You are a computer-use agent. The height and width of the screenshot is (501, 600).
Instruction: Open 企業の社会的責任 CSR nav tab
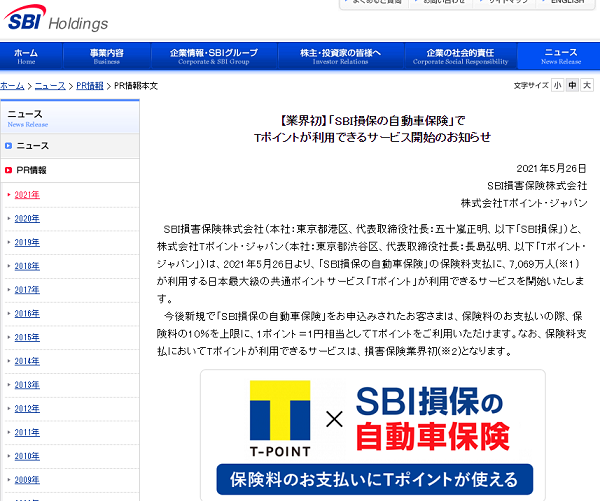(460, 56)
